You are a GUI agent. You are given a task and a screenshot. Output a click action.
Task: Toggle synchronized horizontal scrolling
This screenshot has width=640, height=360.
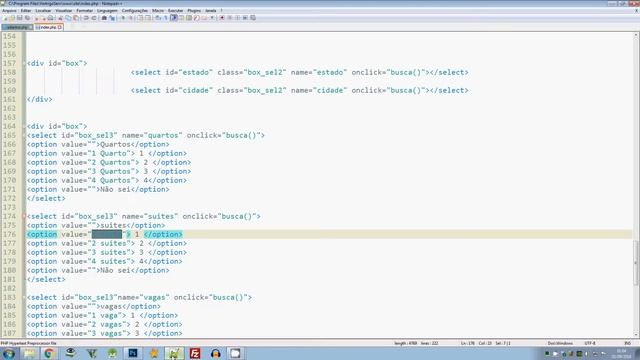148,18
